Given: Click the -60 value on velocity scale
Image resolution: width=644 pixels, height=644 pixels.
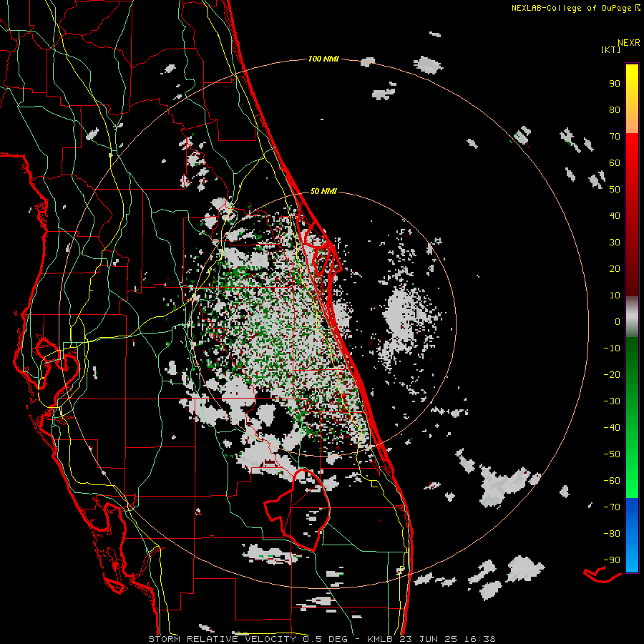Looking at the screenshot, I should [612, 481].
